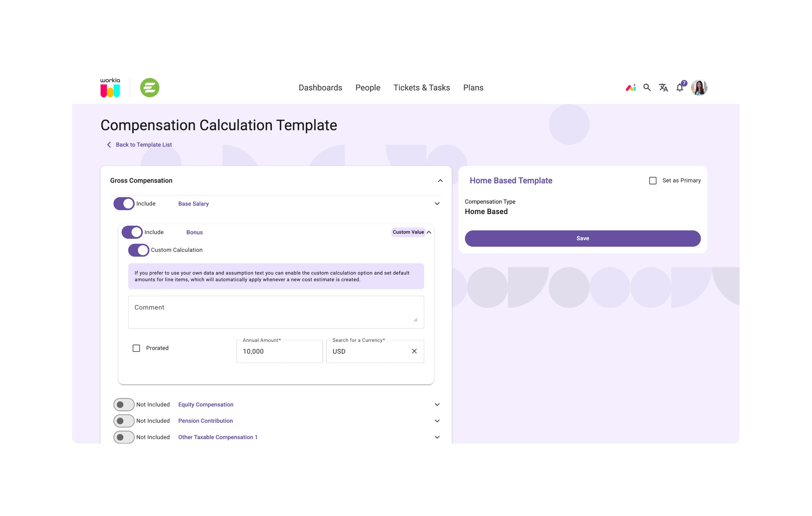Viewport: 812px width, 516px height.
Task: Click the Workia logo icon
Action: coord(110,88)
